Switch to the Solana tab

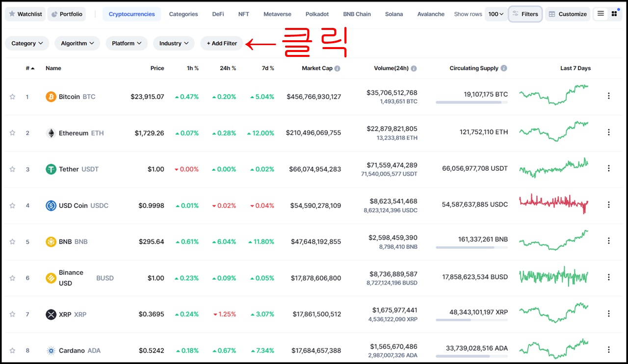coord(394,14)
